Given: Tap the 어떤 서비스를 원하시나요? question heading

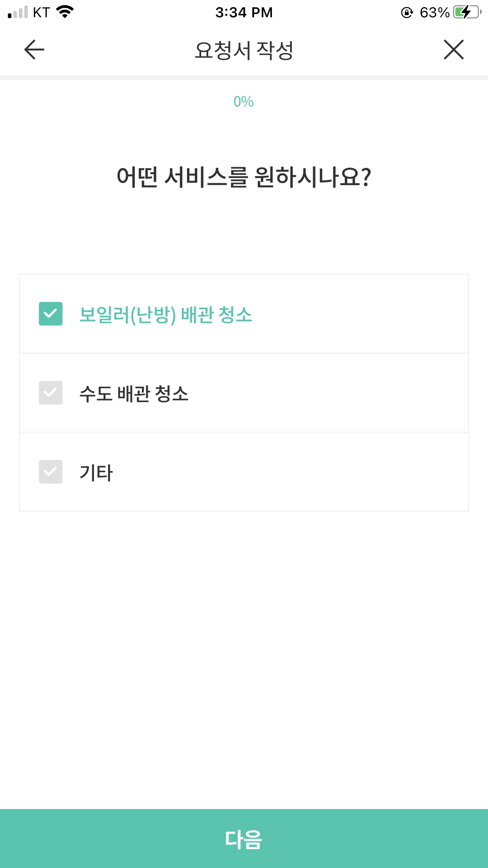Looking at the screenshot, I should coord(244,177).
